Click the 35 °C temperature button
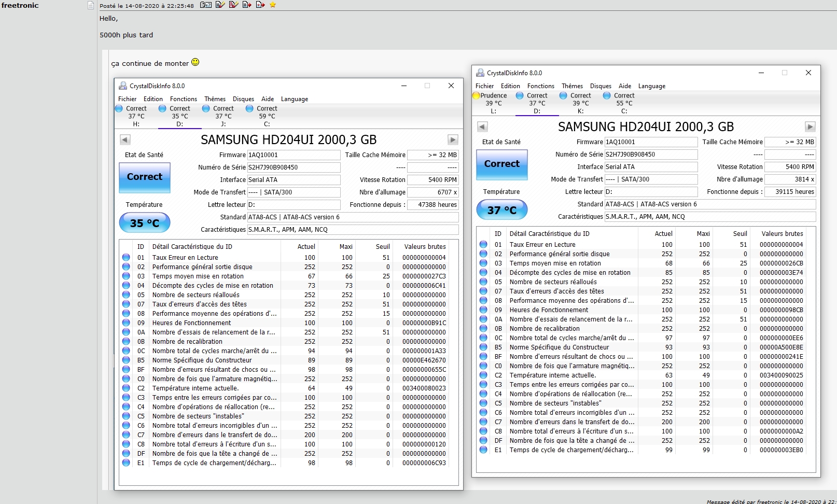Viewport: 837px width, 504px height. [x=145, y=223]
